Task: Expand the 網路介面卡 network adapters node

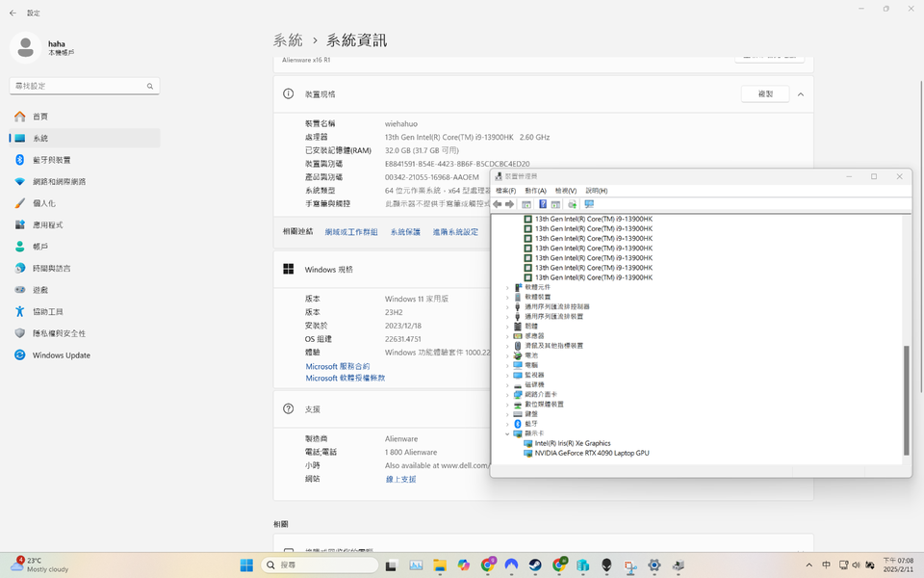Action: (x=508, y=394)
